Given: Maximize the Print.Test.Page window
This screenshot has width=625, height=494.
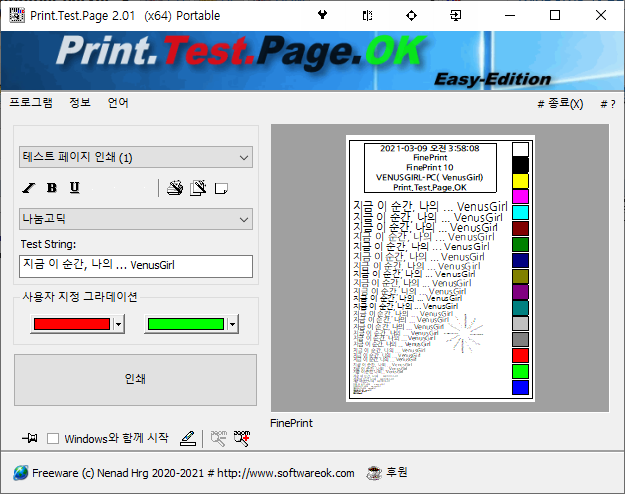Looking at the screenshot, I should [555, 16].
